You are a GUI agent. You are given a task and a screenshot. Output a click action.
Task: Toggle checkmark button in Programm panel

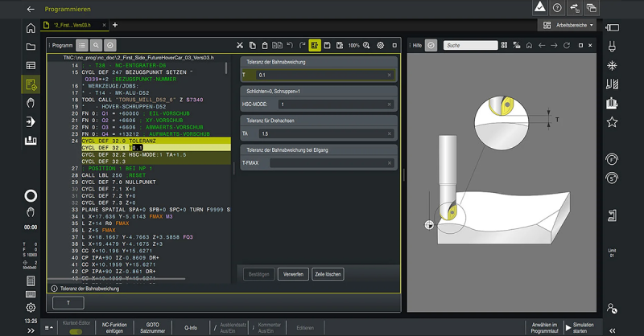(x=110, y=45)
